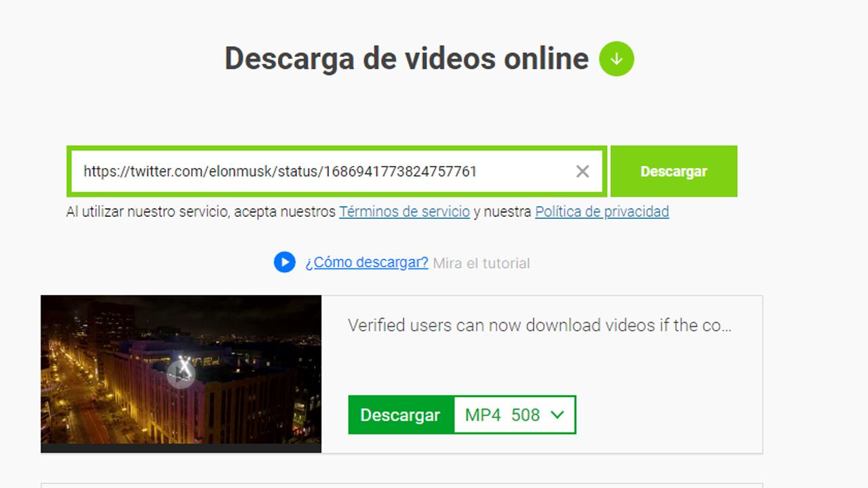Click the blue circular play icon before the tutorial link
868x488 pixels.
[284, 262]
